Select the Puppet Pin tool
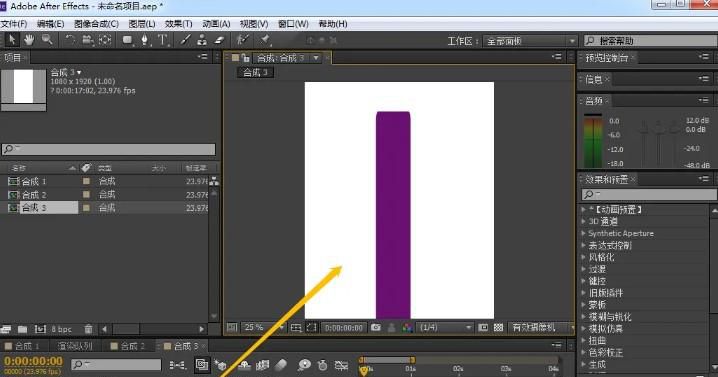 click(x=265, y=40)
